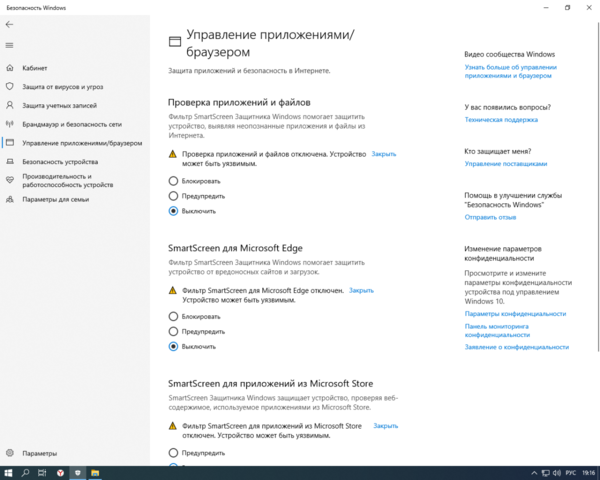Launch Yandex browser from taskbar
The height and width of the screenshot is (480, 600).
[60, 473]
